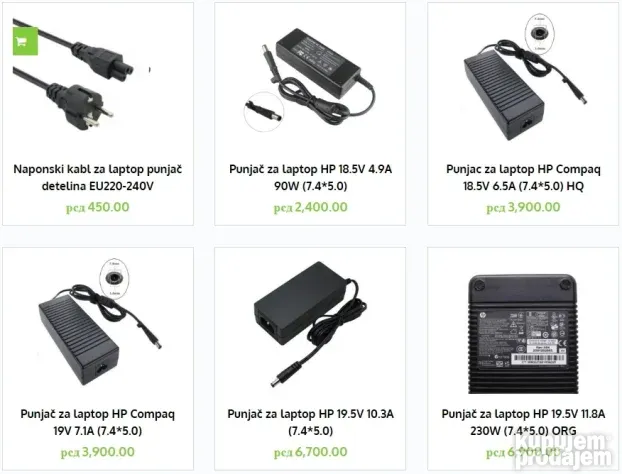Click the KupujemProdajem watermark logo

coord(565,451)
